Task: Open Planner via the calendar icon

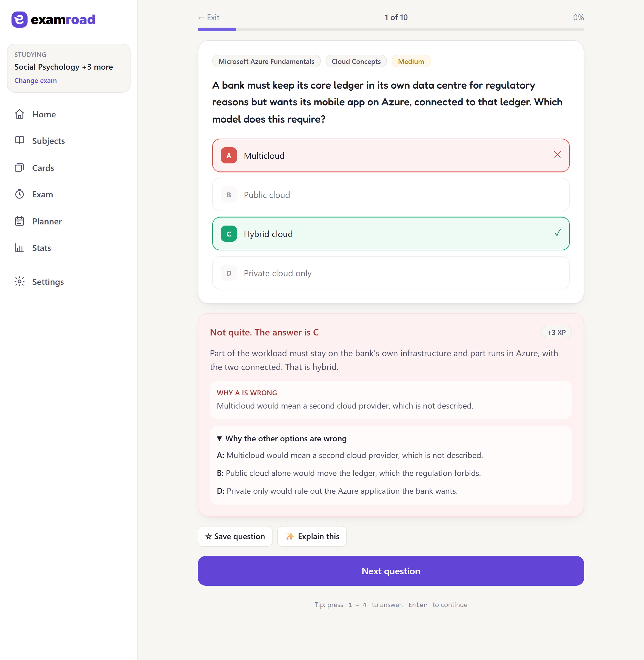Action: coord(20,221)
